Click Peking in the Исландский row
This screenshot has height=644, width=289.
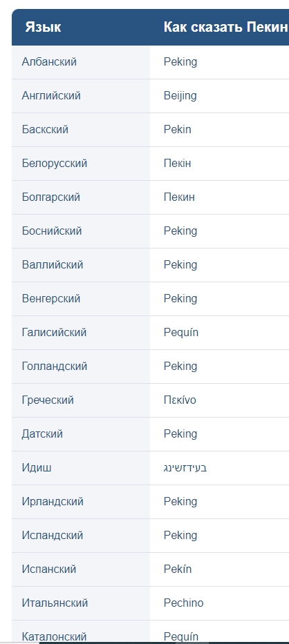click(180, 536)
